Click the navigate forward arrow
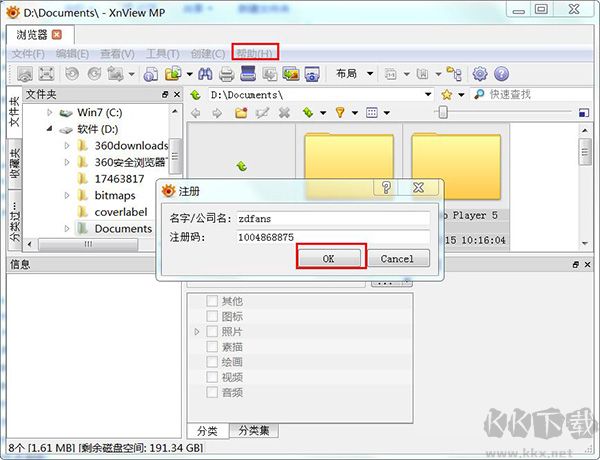The width and height of the screenshot is (600, 460). point(217,113)
